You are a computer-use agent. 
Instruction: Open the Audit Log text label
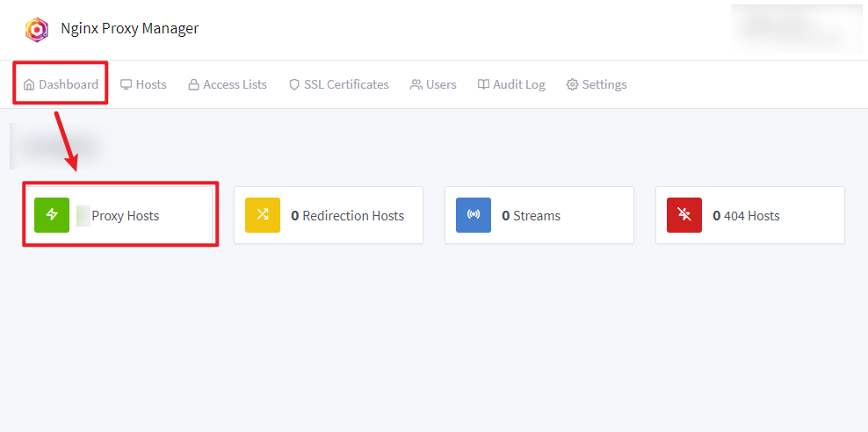tap(518, 85)
